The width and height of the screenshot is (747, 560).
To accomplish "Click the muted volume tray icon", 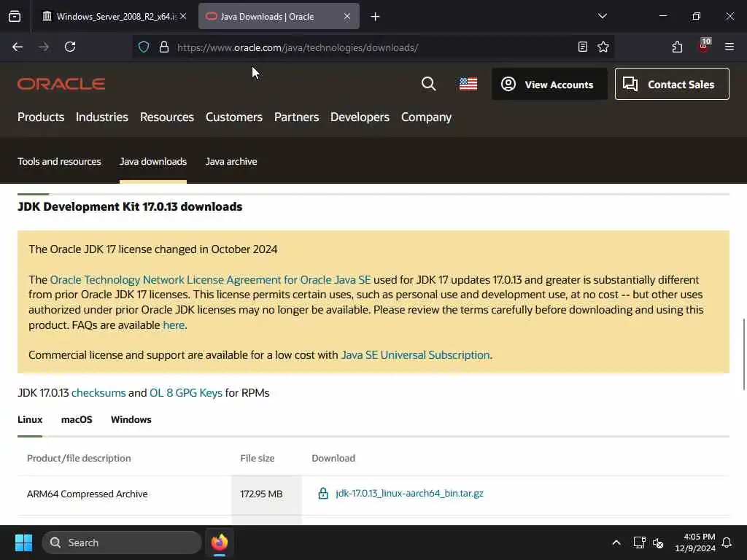I will (x=658, y=542).
